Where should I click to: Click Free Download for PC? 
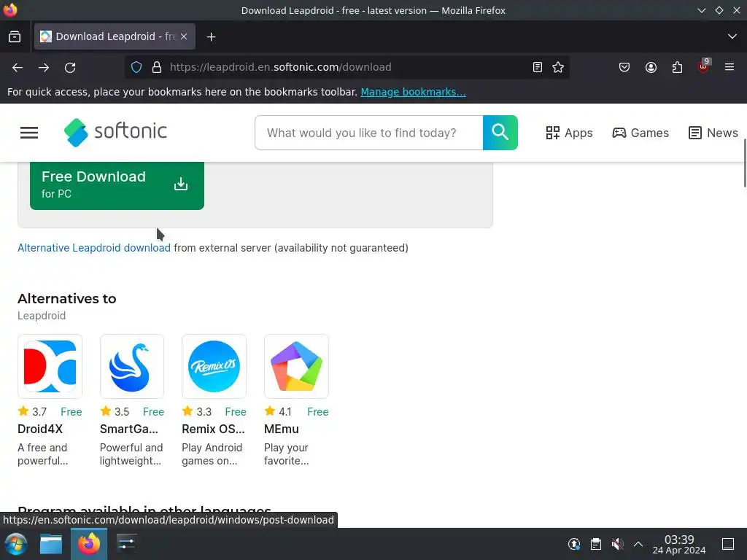[x=117, y=185]
